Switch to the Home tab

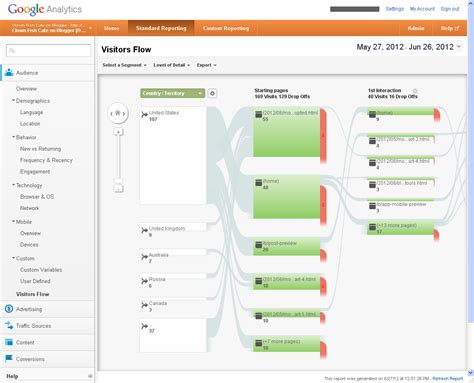[x=111, y=28]
